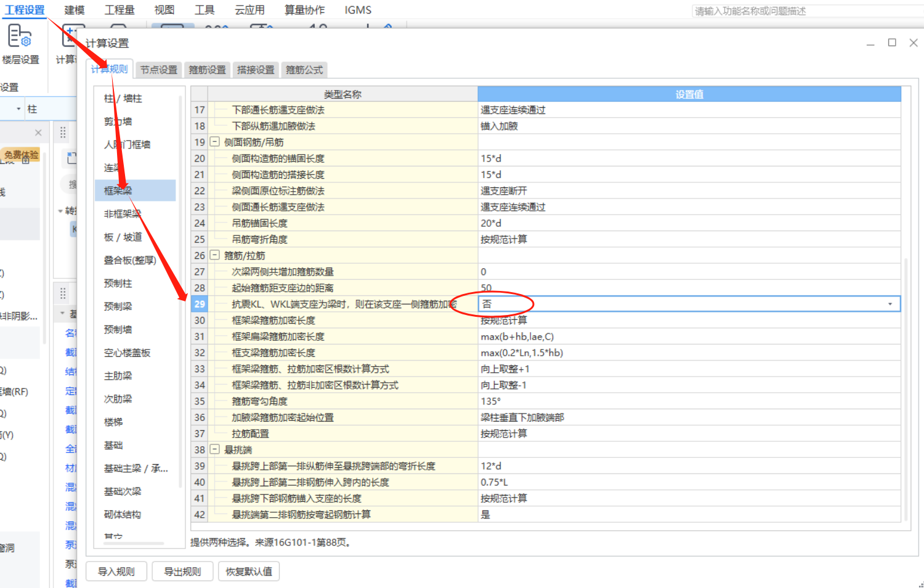Select 基础 in the category list
The height and width of the screenshot is (588, 924).
pyautogui.click(x=113, y=445)
